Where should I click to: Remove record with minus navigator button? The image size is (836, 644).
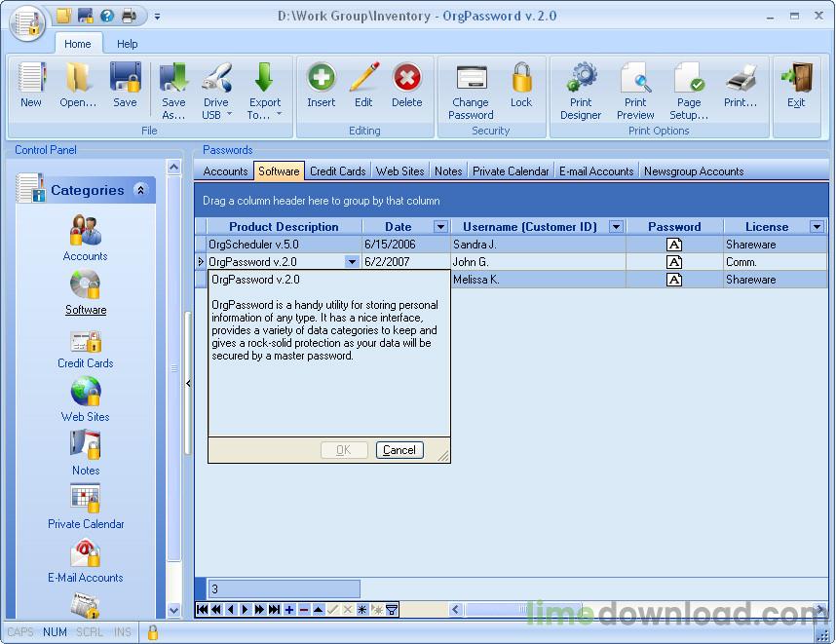point(304,609)
